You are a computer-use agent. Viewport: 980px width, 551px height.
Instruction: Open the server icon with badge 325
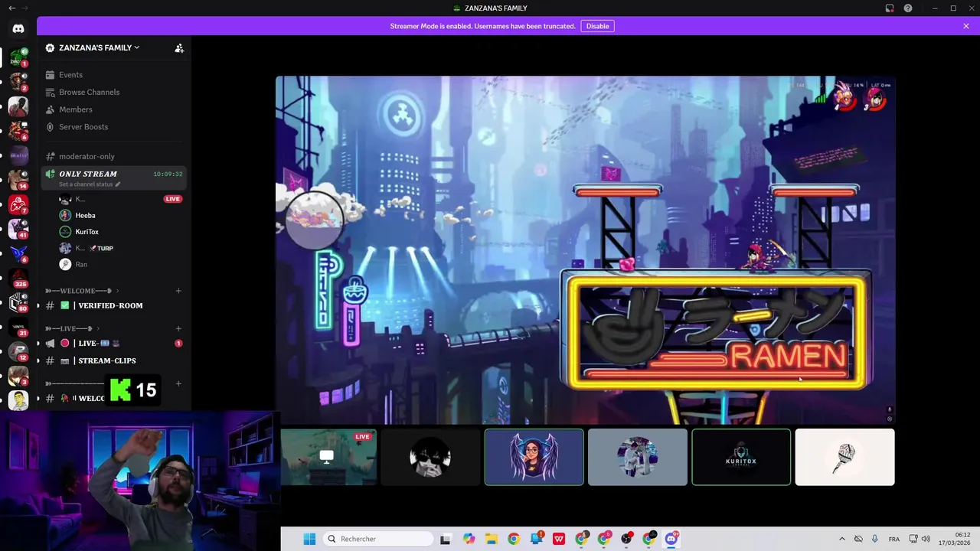coord(18,278)
